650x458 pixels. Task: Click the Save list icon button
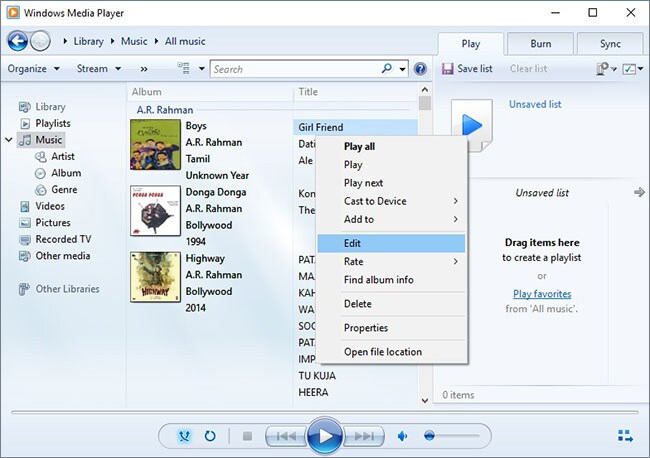pyautogui.click(x=468, y=69)
